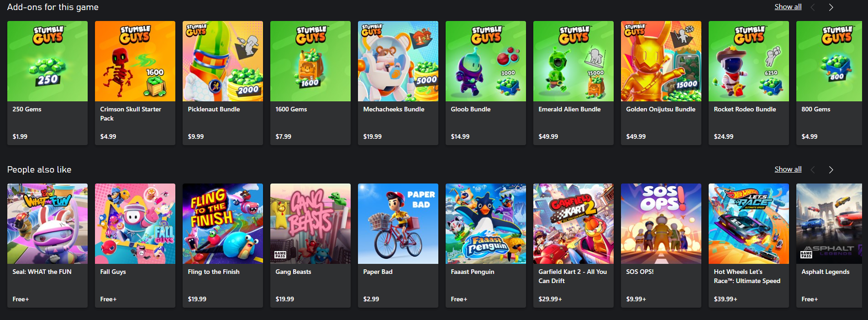Select the 250 Gems add-on artwork
The width and height of the screenshot is (868, 320).
pyautogui.click(x=47, y=61)
